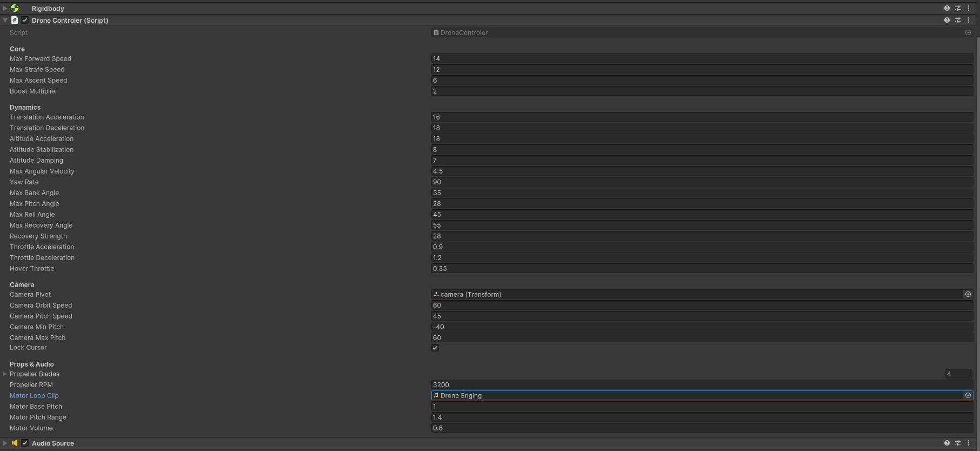980x451 pixels.
Task: Open object picker for Motor Loop Clip
Action: click(968, 395)
